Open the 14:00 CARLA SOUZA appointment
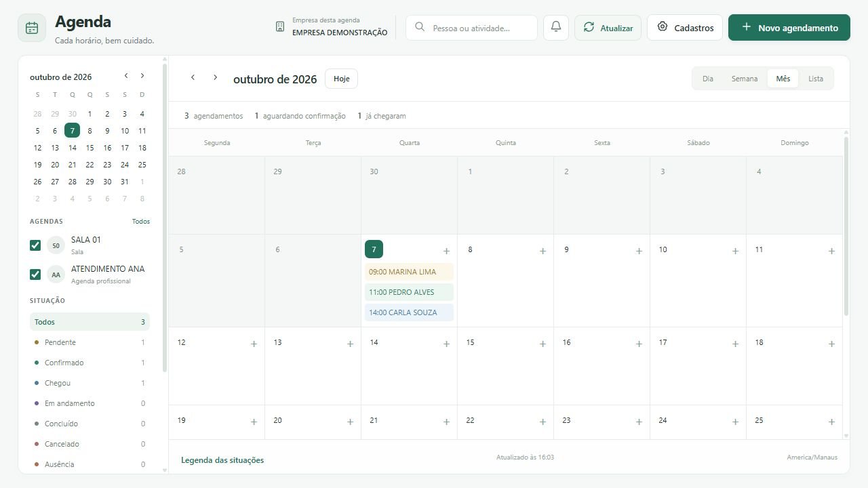Viewport: 868px width, 488px height. tap(409, 312)
